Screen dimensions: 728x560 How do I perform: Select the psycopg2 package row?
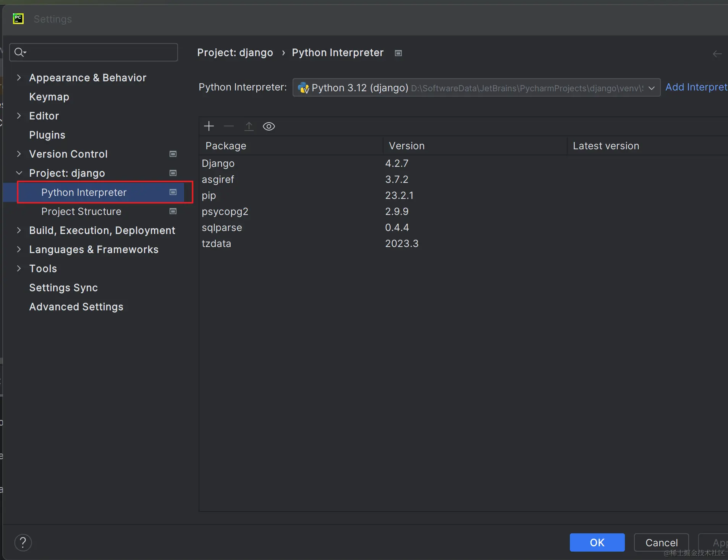463,211
